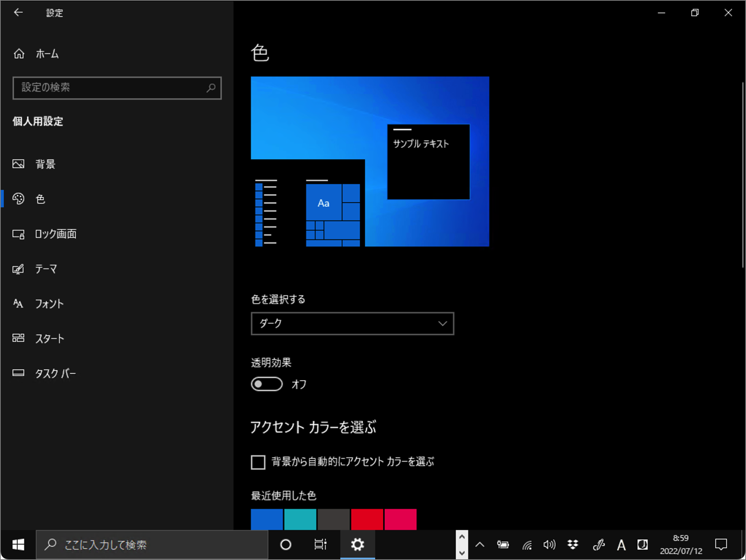746x560 pixels.
Task: Click the taskbar scrollbar up arrow
Action: coord(462,537)
